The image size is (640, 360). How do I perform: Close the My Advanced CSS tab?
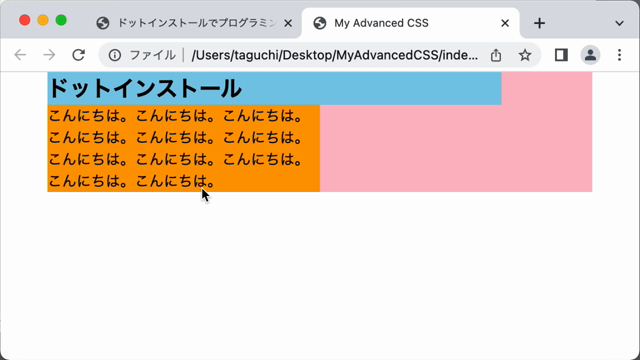tap(505, 23)
